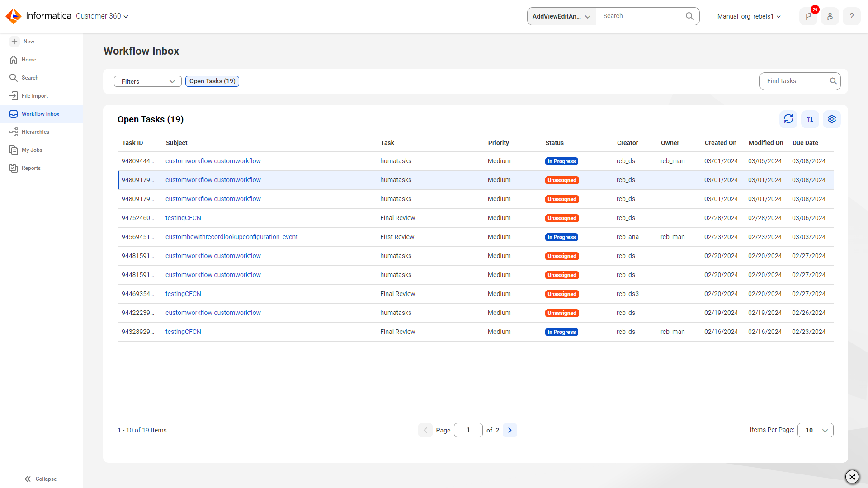Open custombewithrecordlookupconfiguration_event link
This screenshot has height=488, width=868.
231,237
